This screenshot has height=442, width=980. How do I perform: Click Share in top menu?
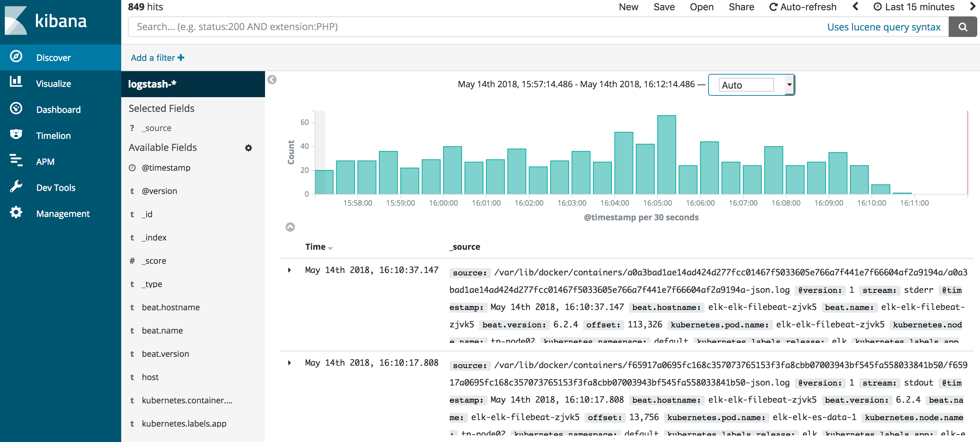[741, 7]
